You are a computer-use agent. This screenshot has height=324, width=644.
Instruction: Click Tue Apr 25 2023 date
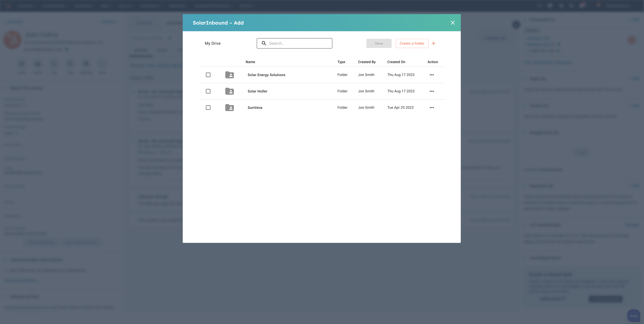[400, 107]
